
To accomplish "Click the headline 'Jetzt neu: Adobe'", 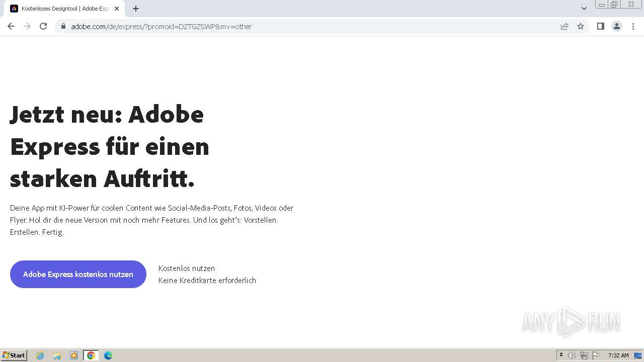I will point(107,114).
